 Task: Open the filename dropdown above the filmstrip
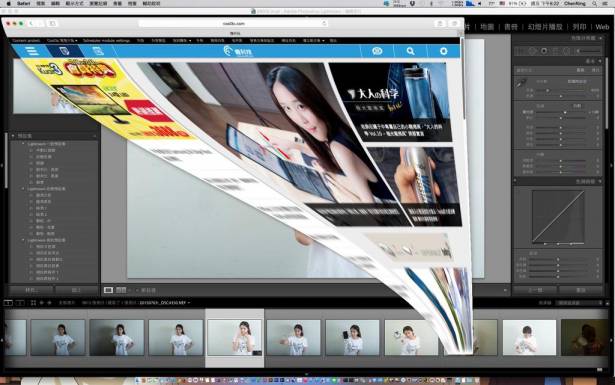pos(165,303)
